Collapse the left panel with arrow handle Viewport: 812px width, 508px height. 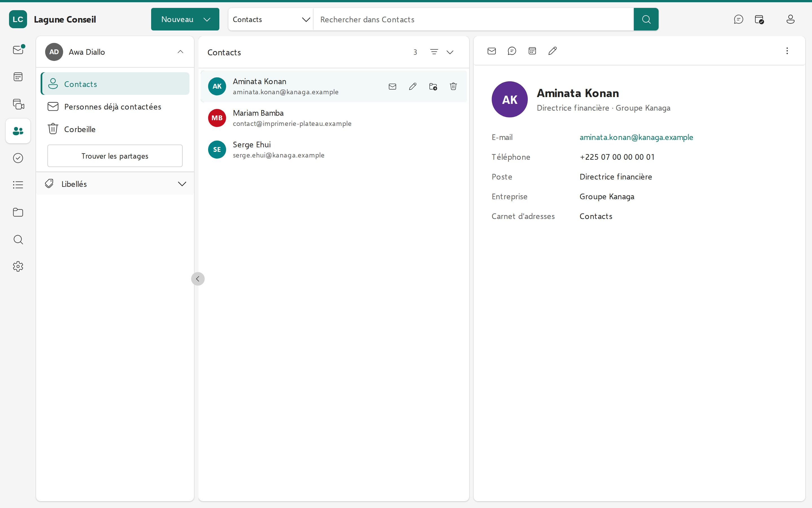pyautogui.click(x=198, y=279)
